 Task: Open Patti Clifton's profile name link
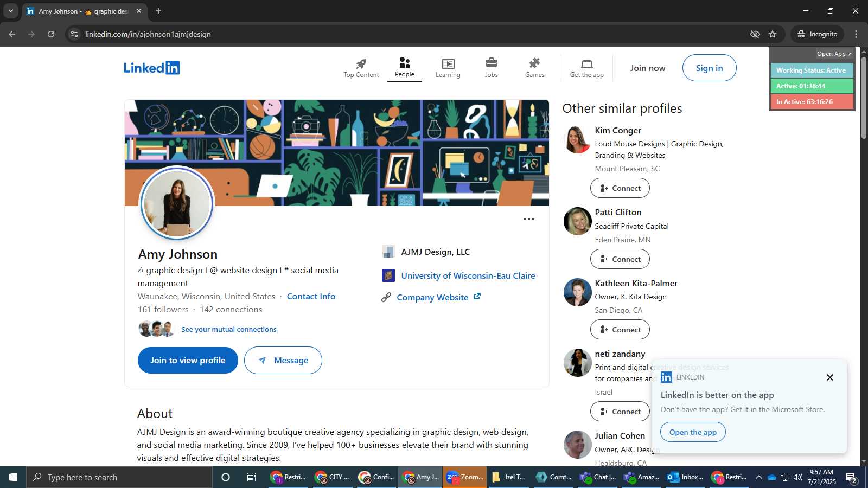[618, 212]
